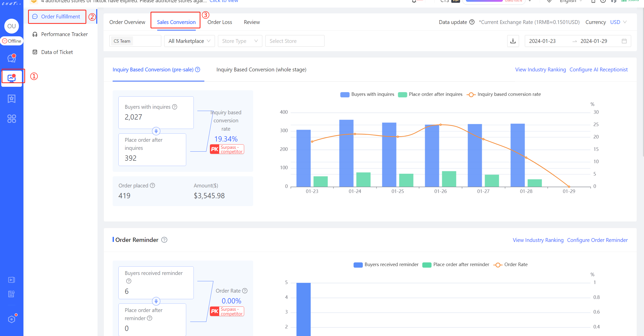
Task: Click the 419 order placed value
Action: point(124,195)
